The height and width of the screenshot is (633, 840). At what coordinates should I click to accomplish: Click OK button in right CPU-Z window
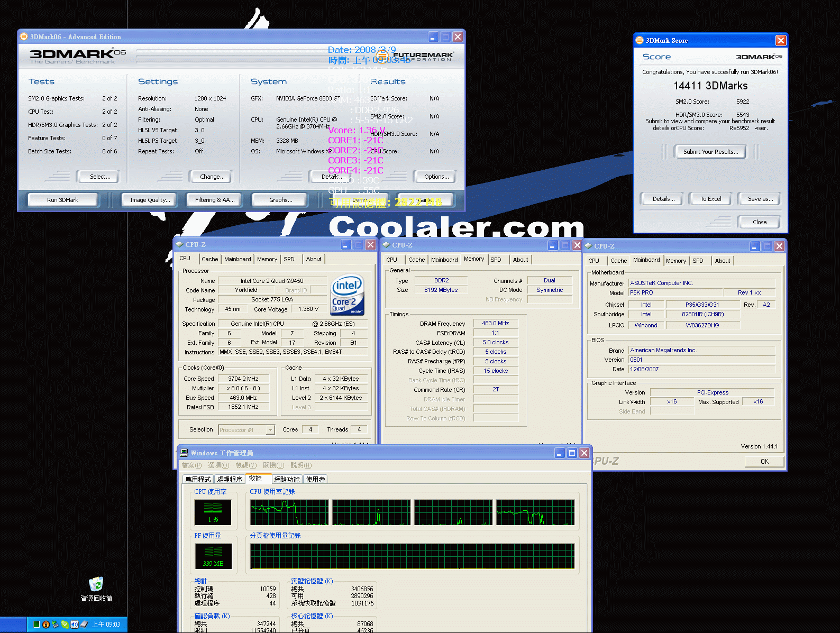point(764,462)
